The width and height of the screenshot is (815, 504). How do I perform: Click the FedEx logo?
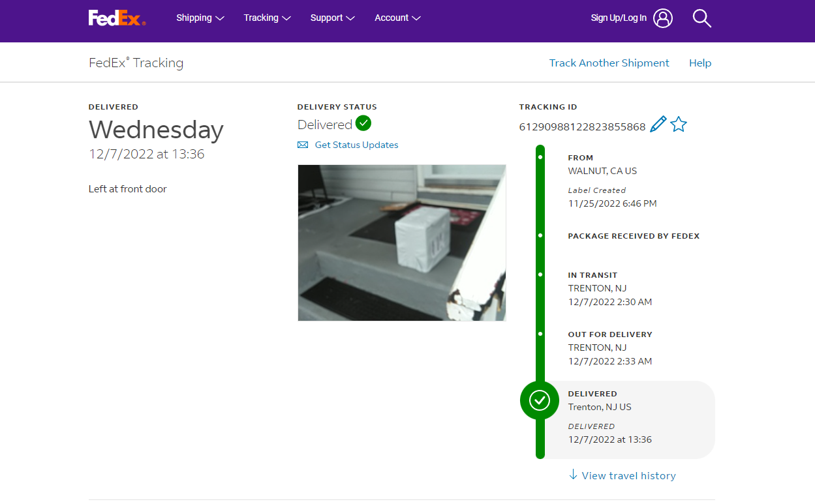(x=117, y=18)
